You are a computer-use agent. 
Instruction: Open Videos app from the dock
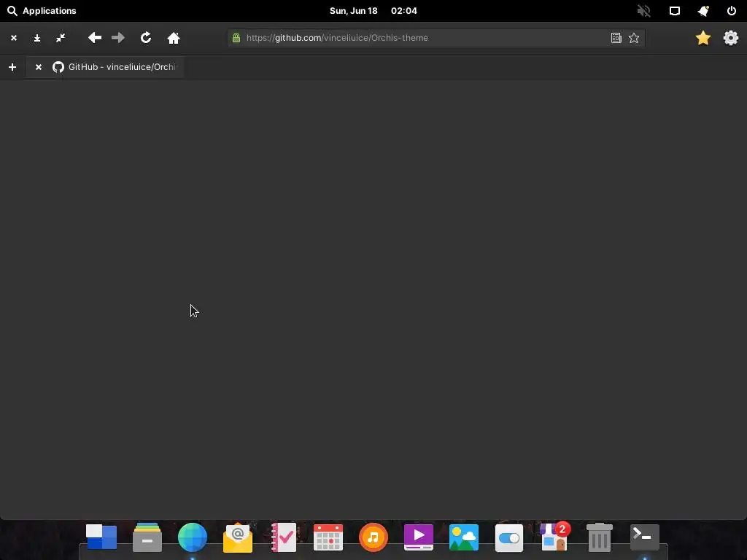(419, 537)
